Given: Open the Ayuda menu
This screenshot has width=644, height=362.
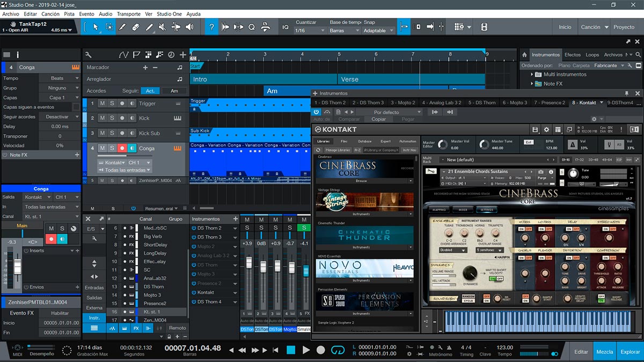Looking at the screenshot, I should [x=193, y=13].
